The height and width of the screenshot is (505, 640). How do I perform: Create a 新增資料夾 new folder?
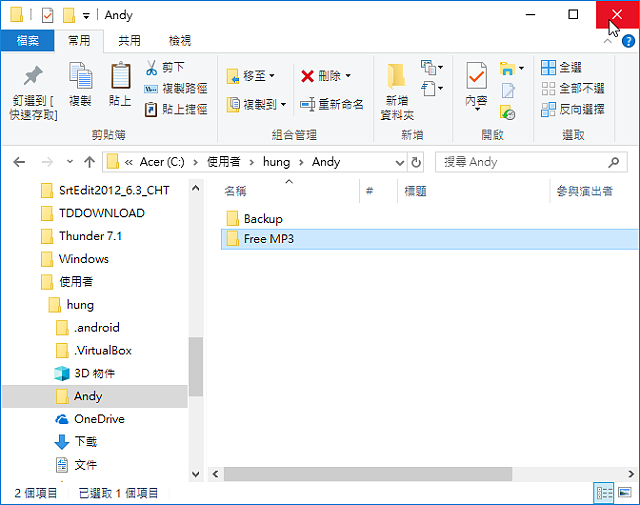(x=397, y=92)
